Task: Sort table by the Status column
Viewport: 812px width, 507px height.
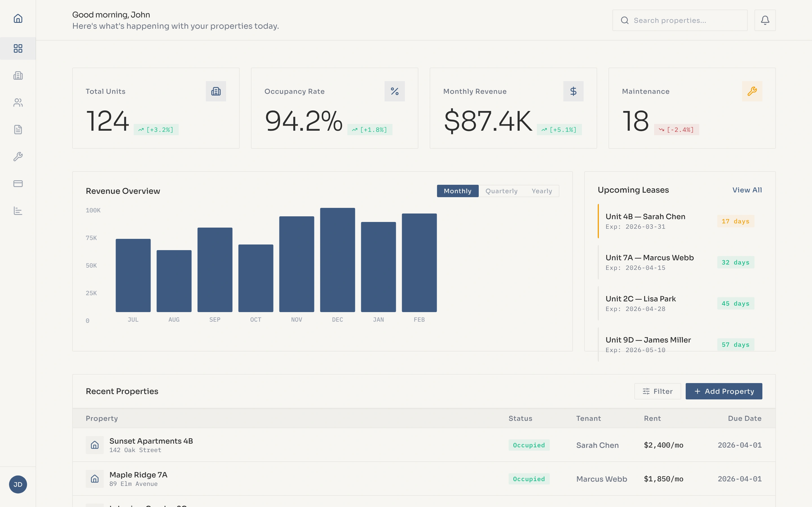Action: point(520,418)
